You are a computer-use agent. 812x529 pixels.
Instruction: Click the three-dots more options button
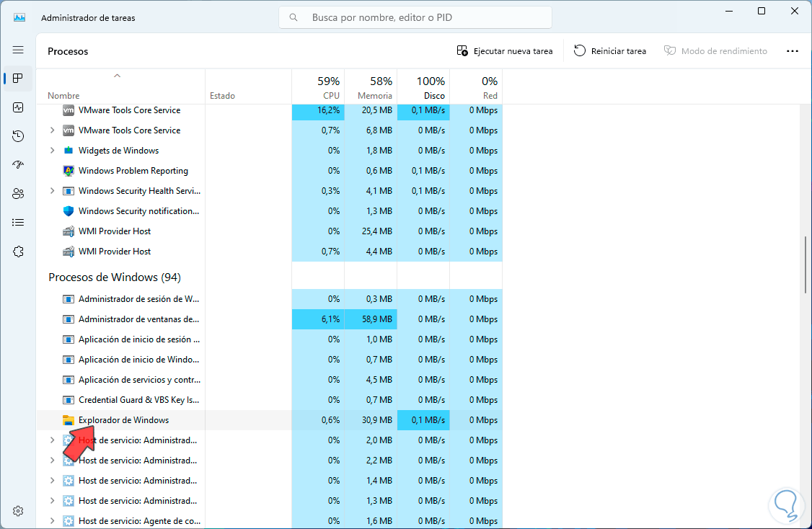click(793, 51)
